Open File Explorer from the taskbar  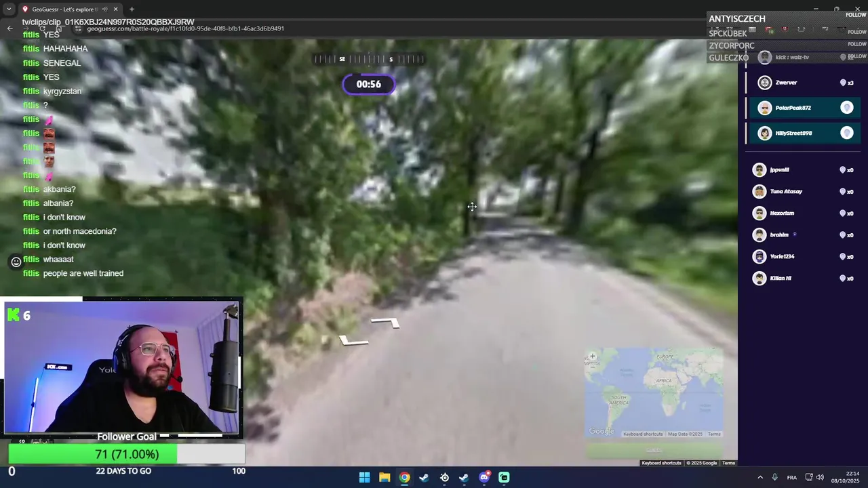coord(384,477)
